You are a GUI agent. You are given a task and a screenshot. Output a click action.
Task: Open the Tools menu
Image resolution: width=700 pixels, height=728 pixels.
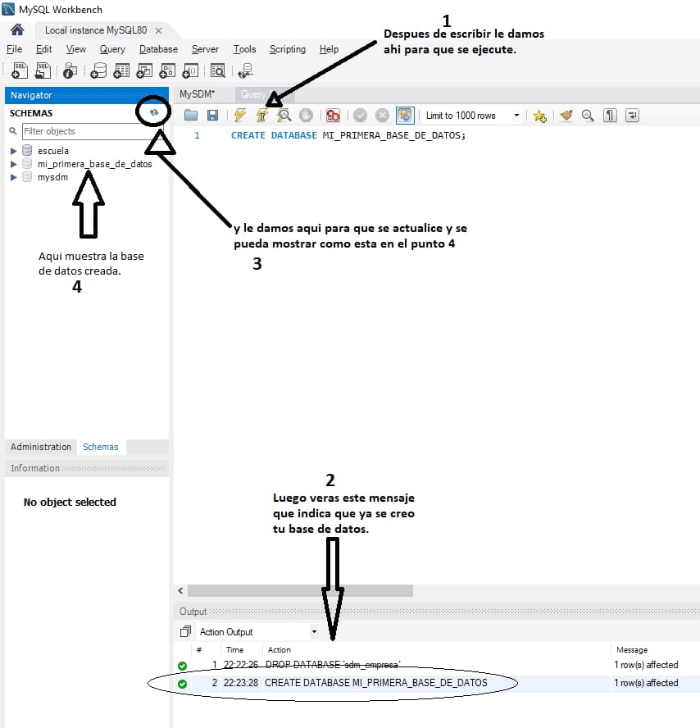(x=244, y=49)
